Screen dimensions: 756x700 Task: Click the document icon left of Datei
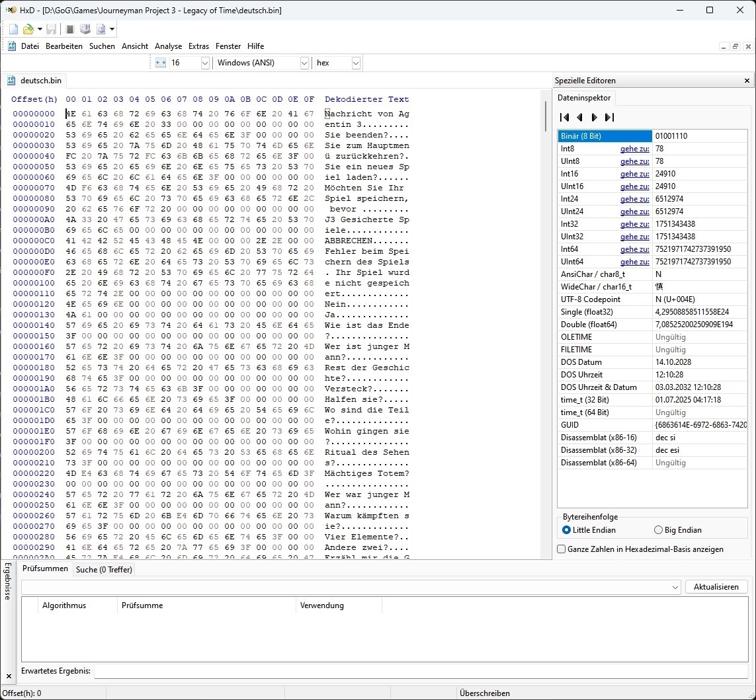(x=12, y=46)
